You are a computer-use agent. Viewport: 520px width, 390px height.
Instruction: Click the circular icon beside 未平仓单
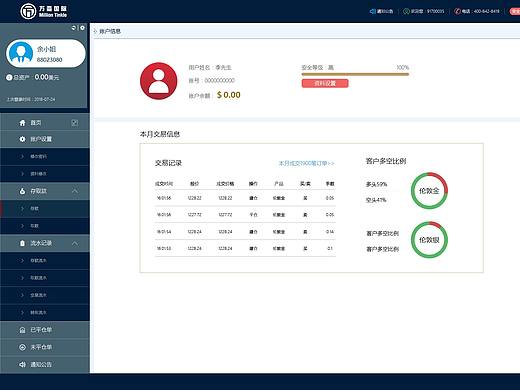pyautogui.click(x=22, y=347)
